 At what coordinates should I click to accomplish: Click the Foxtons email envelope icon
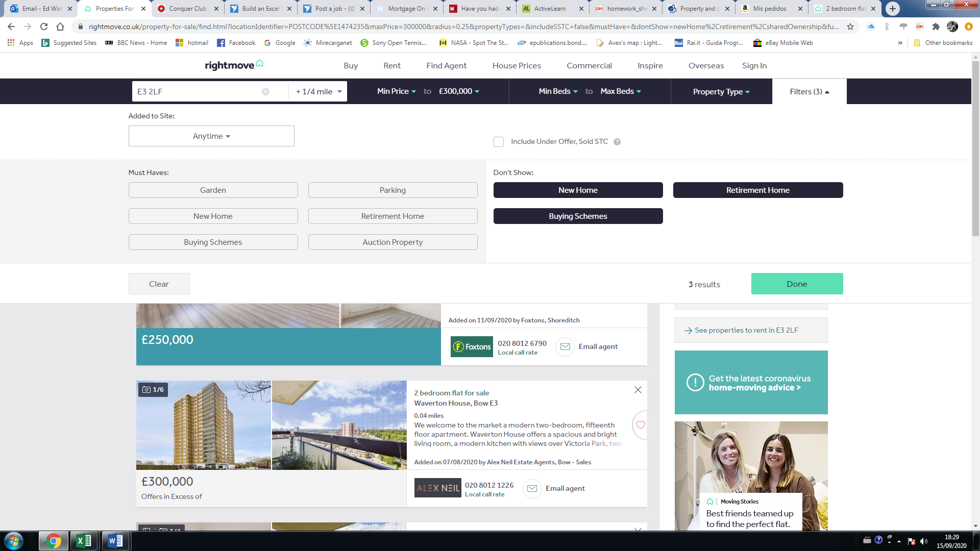565,346
